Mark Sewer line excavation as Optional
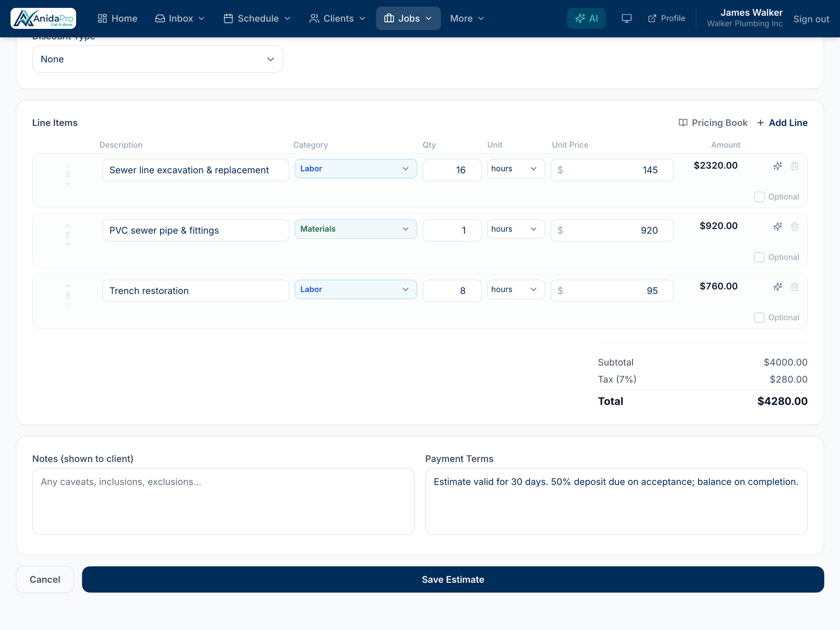840x630 pixels. coord(759,197)
